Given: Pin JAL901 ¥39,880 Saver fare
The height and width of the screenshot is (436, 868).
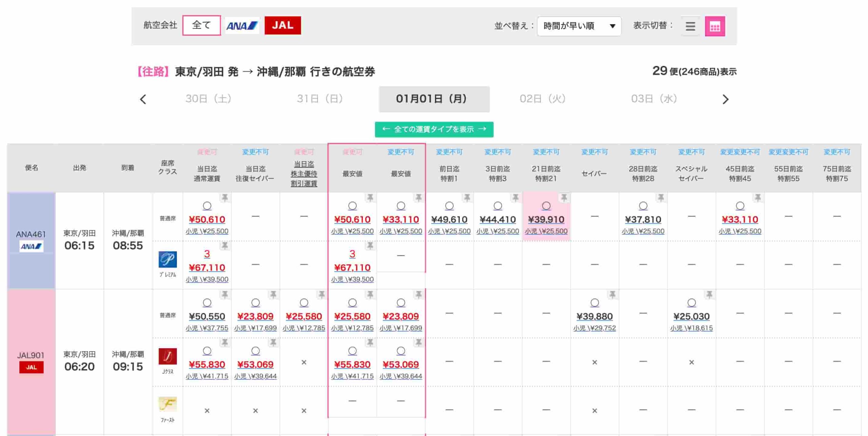Looking at the screenshot, I should click(612, 295).
